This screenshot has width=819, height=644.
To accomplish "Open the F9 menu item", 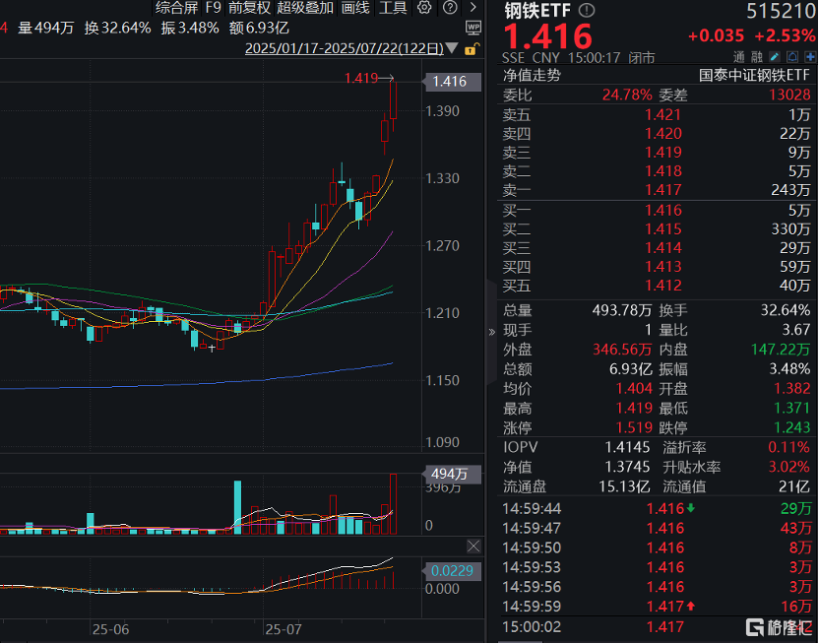I will (213, 7).
